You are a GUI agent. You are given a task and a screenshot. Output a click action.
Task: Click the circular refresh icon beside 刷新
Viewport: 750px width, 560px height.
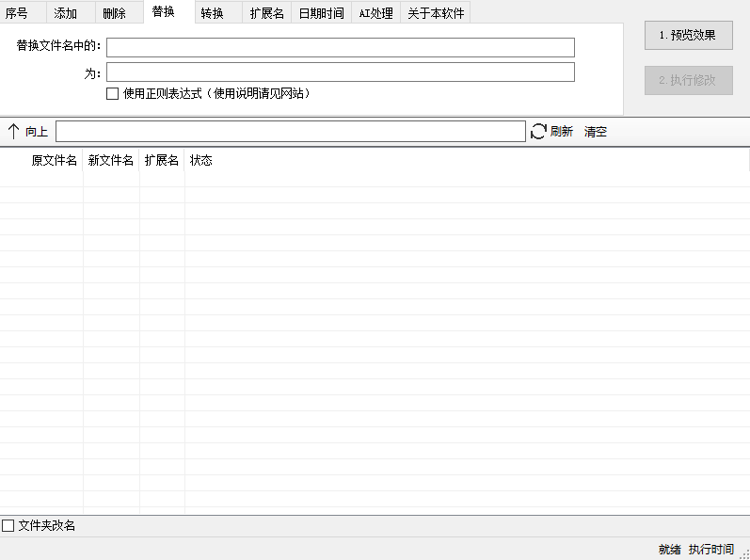pyautogui.click(x=538, y=132)
